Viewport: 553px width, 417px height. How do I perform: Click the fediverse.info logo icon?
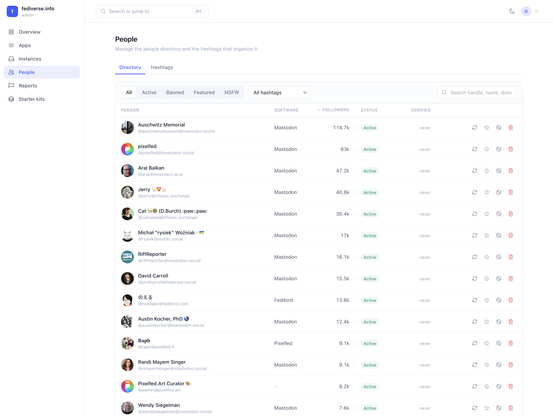(x=12, y=11)
